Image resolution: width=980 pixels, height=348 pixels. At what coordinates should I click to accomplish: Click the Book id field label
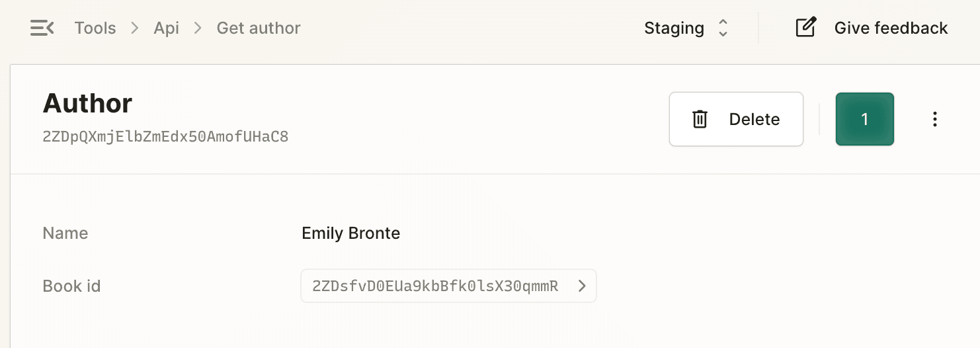pos(71,286)
